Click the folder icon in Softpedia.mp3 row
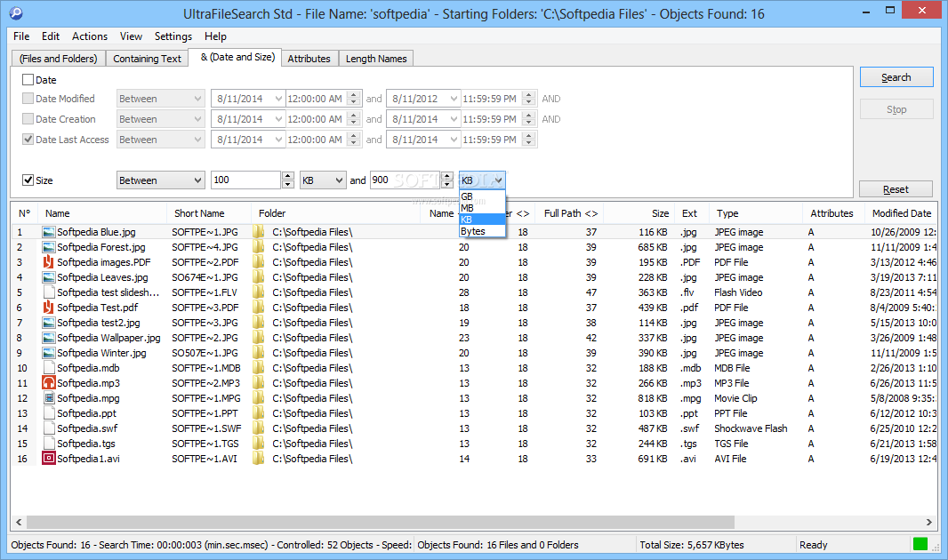The width and height of the screenshot is (948, 560). (x=259, y=383)
